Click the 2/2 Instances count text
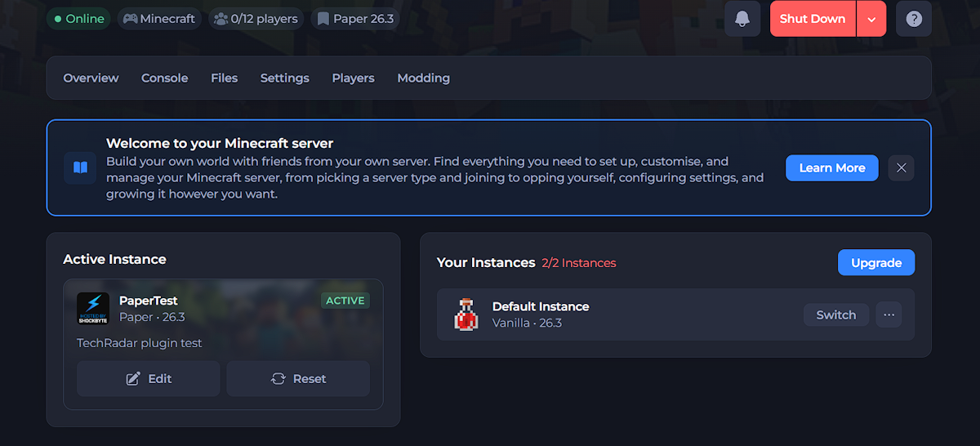 579,263
